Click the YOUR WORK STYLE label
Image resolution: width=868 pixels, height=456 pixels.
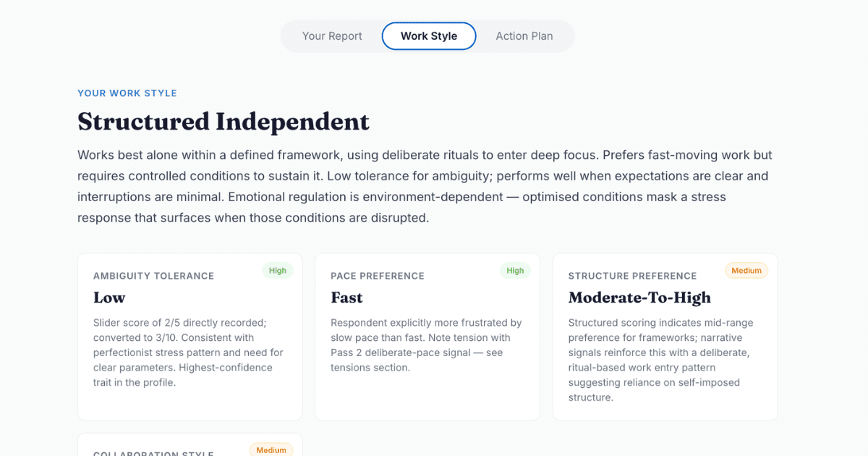click(127, 93)
